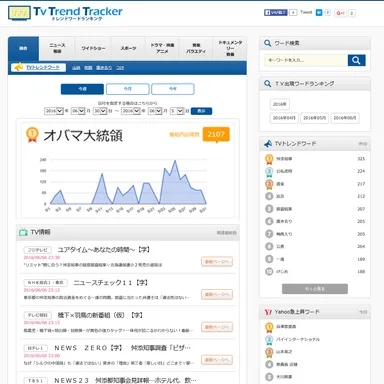Switch to the スポーツ tab
This screenshot has width=384, height=384.
[x=128, y=48]
